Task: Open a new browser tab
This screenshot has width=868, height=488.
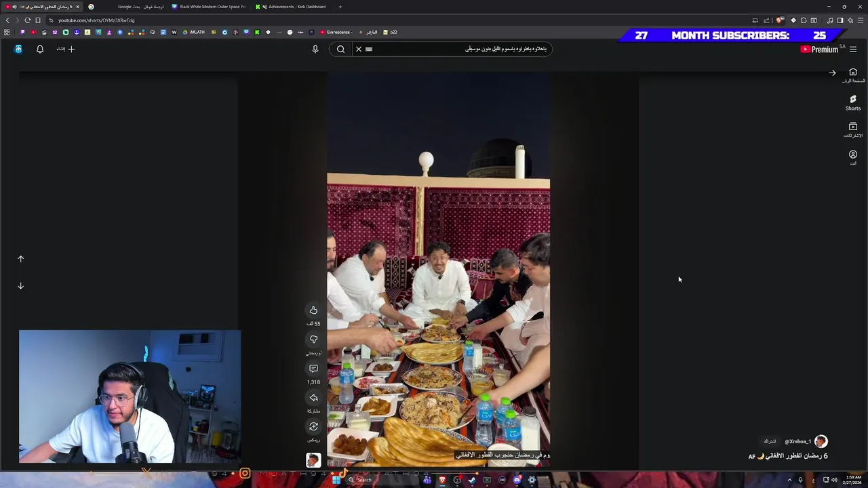Action: point(340,7)
